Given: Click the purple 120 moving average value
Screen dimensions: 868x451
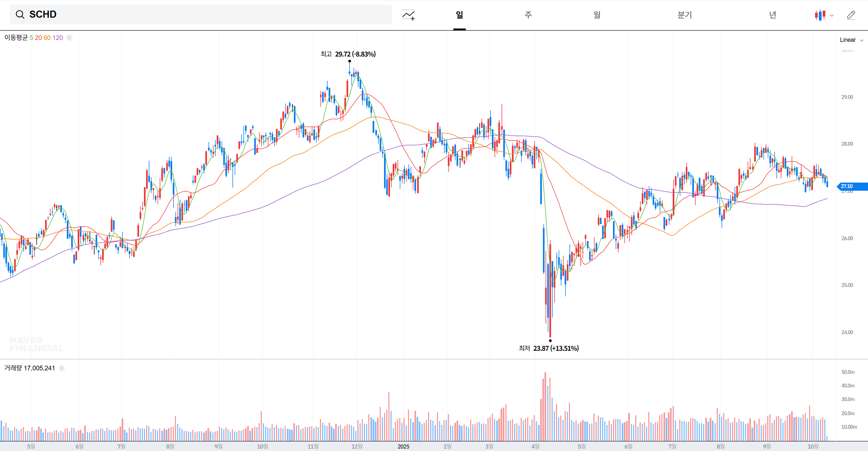Looking at the screenshot, I should coord(58,38).
